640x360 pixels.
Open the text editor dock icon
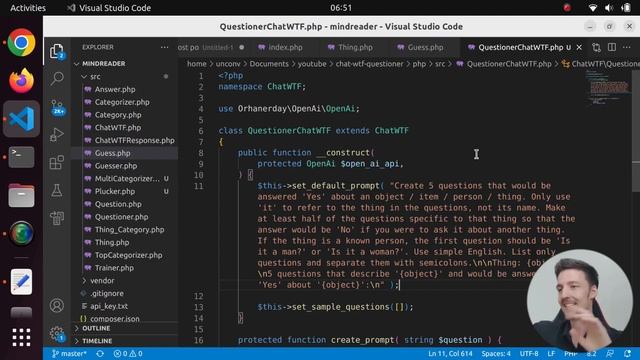click(x=21, y=282)
